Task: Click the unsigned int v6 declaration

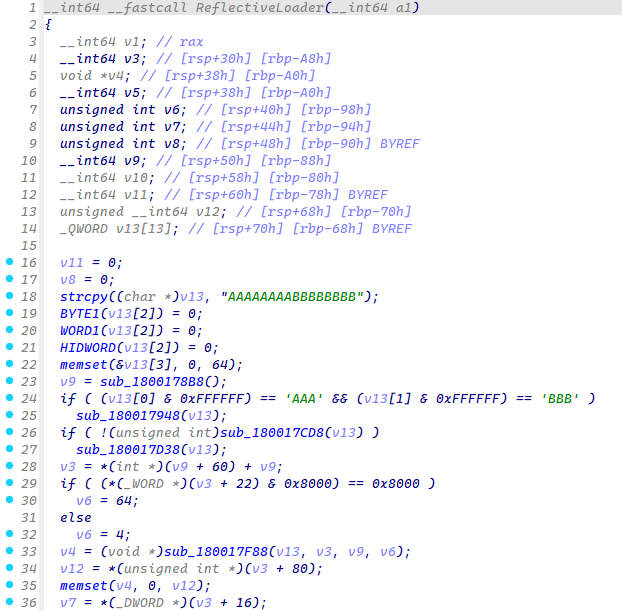Action: click(123, 110)
